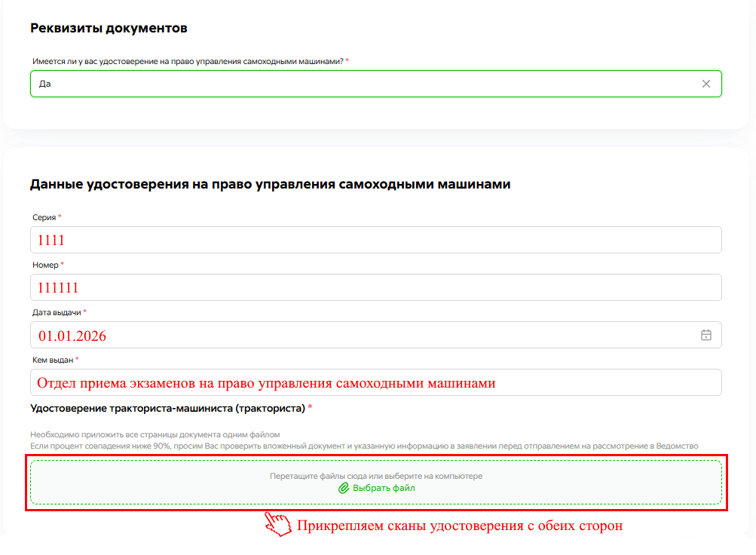Click the "Номер" field label
756x555 pixels.
click(45, 265)
